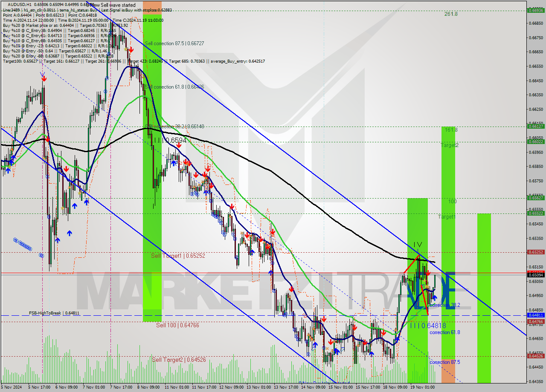The image size is (546, 392).
Task: Click the '6 Nov 09:00' time label
Action: coord(67,387)
